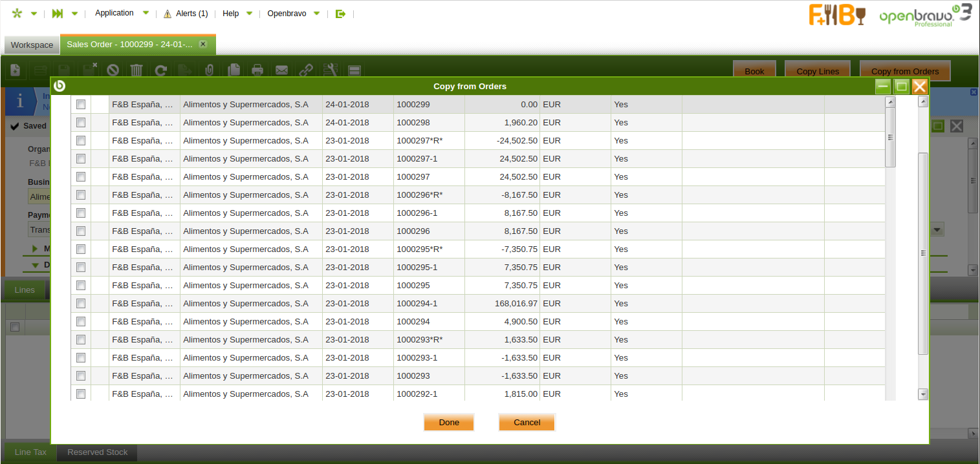Tick the checkbox for order 1000293*R*

click(81, 339)
